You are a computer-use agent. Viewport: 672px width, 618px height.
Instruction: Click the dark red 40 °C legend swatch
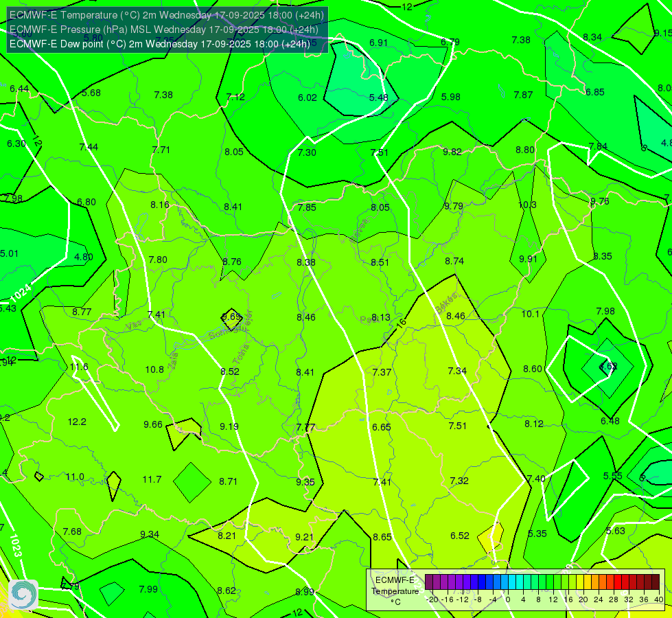(x=656, y=582)
